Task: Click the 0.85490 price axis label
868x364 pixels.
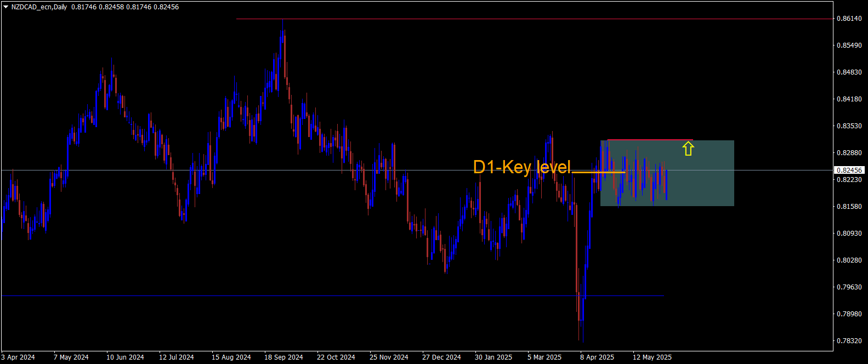Action: pyautogui.click(x=849, y=46)
